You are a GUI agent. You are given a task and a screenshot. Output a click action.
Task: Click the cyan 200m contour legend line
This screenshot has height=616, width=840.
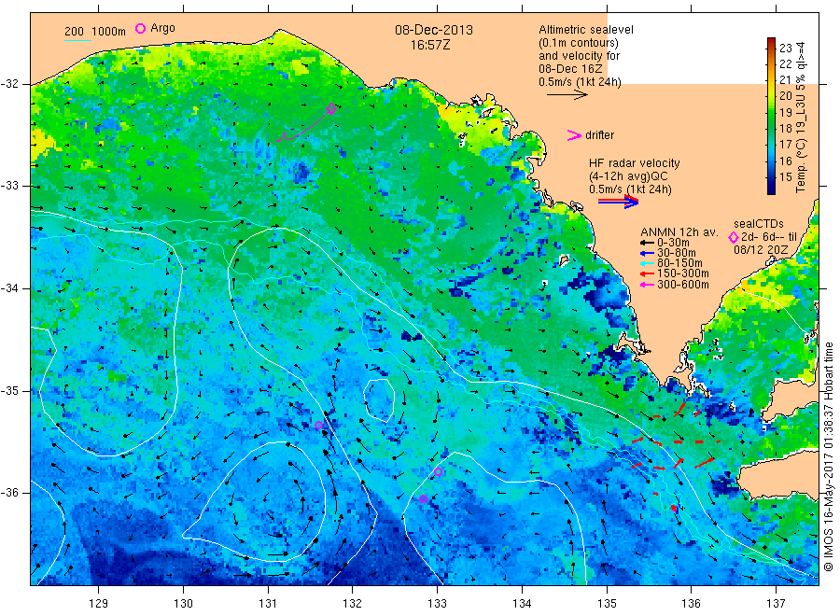[x=77, y=40]
